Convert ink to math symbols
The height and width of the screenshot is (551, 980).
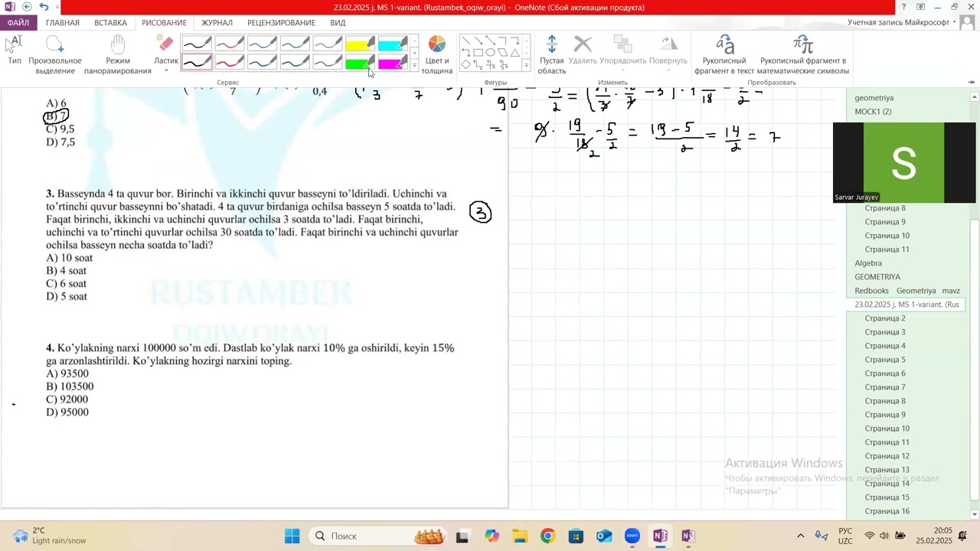[x=803, y=54]
